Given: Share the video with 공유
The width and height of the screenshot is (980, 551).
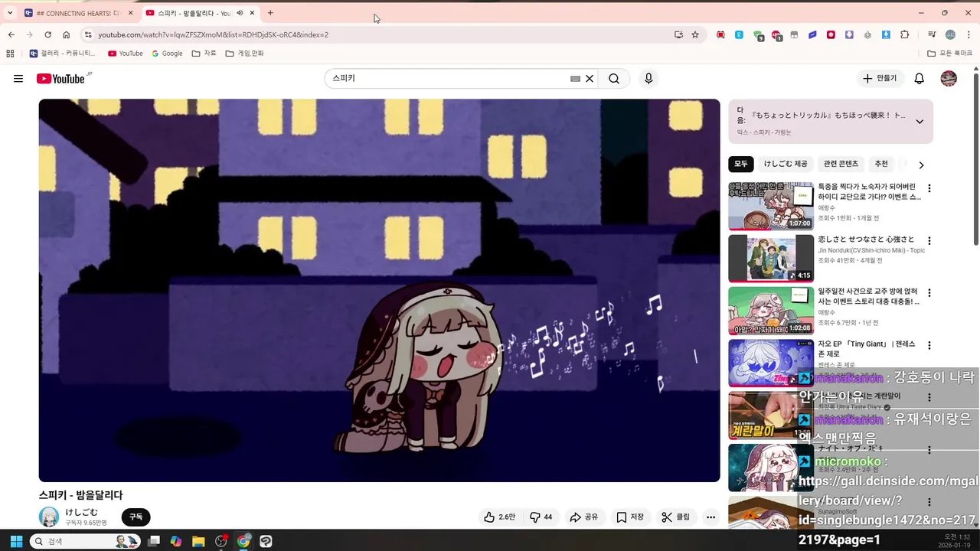Looking at the screenshot, I should [x=584, y=517].
